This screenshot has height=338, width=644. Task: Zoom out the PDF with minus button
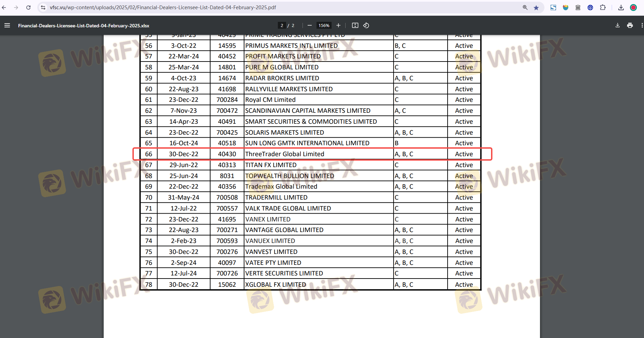coord(310,25)
